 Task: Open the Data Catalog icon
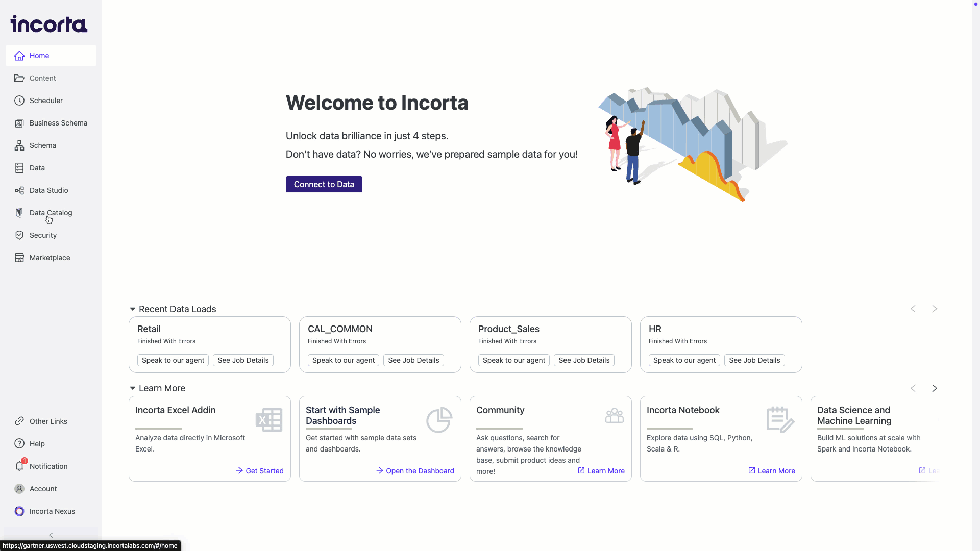coord(19,213)
